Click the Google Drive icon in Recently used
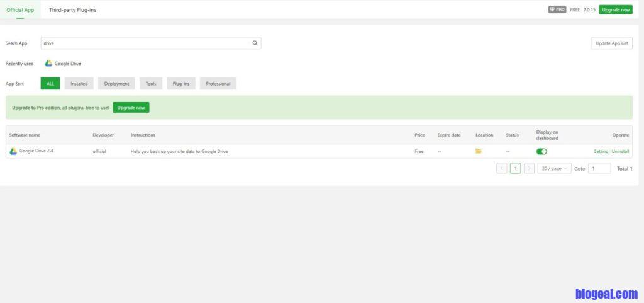This screenshot has height=303, width=644. click(48, 64)
